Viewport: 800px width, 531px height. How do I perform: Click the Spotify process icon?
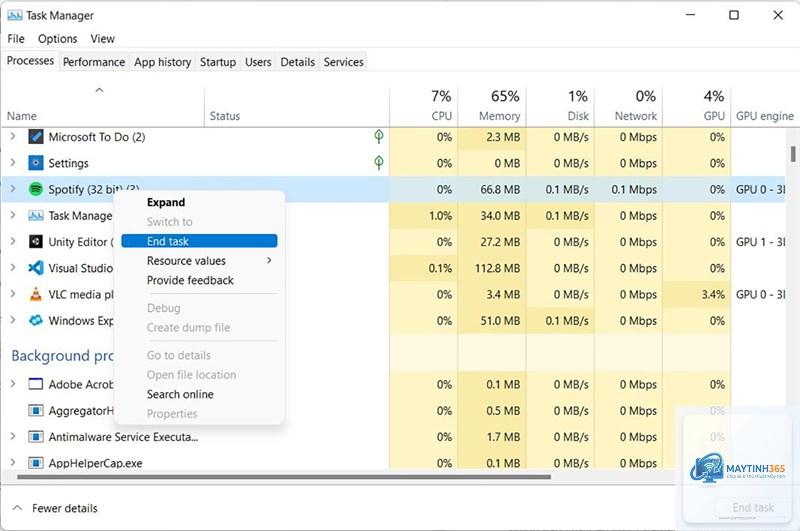[36, 189]
